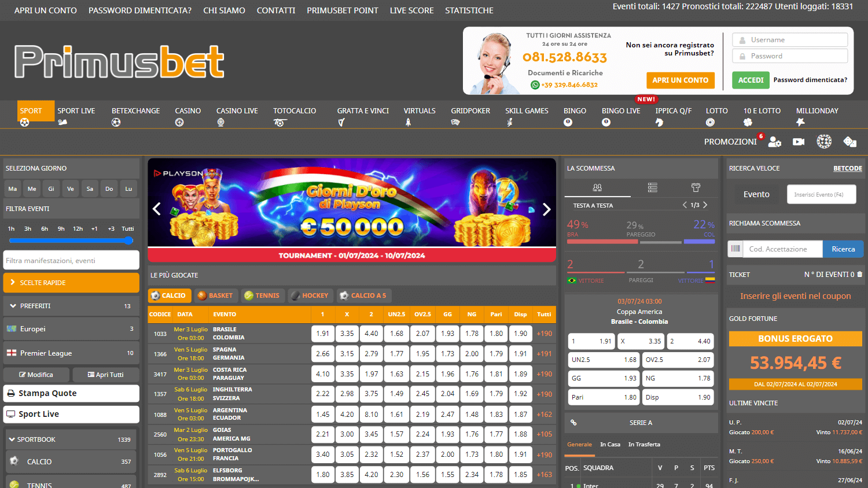The height and width of the screenshot is (488, 868).
Task: Click the user settings icon next to Promozioni
Action: (x=775, y=142)
